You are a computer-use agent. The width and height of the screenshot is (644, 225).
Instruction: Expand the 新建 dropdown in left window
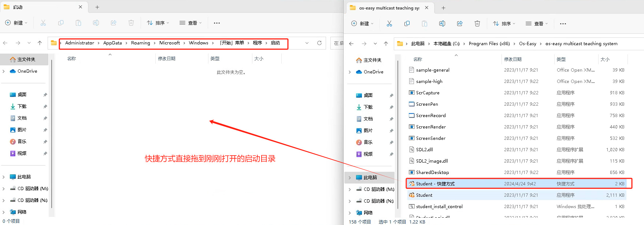tap(16, 23)
